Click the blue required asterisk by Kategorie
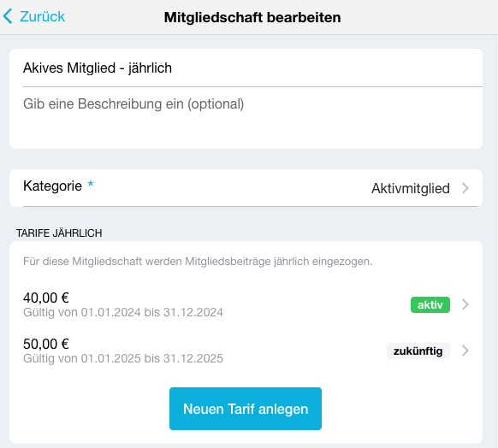This screenshot has height=448, width=498. (91, 184)
